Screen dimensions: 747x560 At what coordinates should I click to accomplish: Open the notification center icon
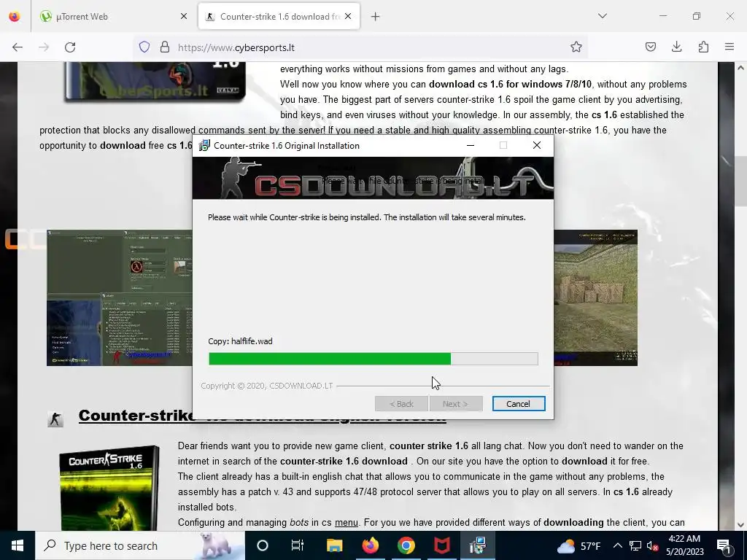(x=724, y=545)
